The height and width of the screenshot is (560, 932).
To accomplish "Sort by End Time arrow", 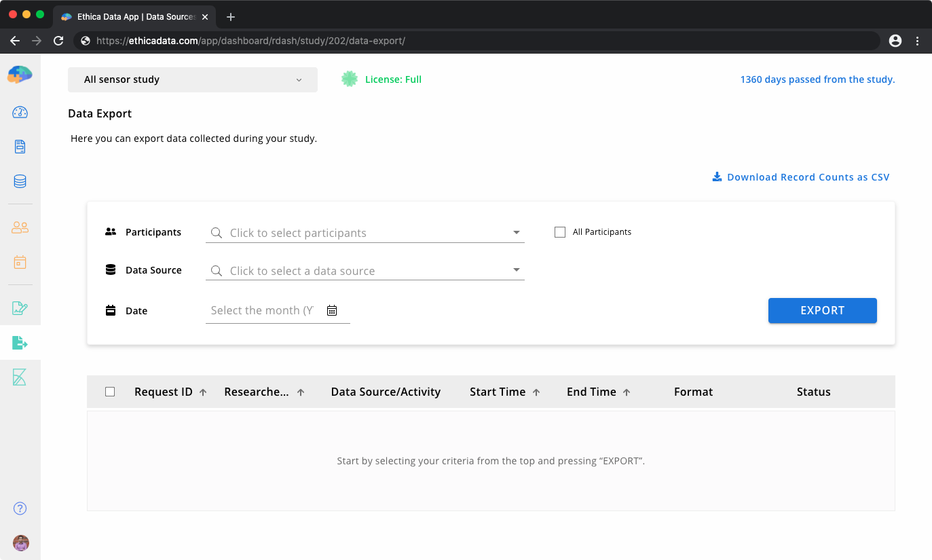I will [x=627, y=392].
